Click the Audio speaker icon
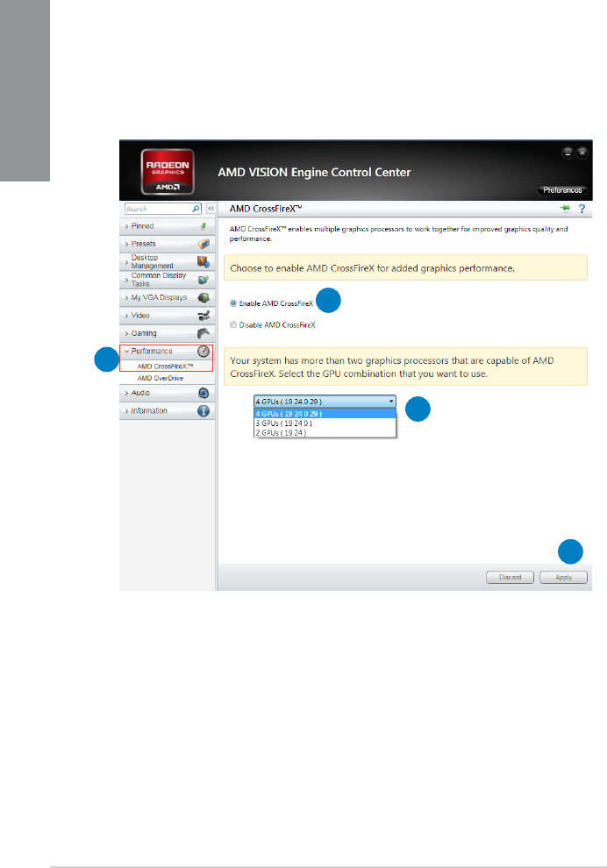 pos(204,393)
